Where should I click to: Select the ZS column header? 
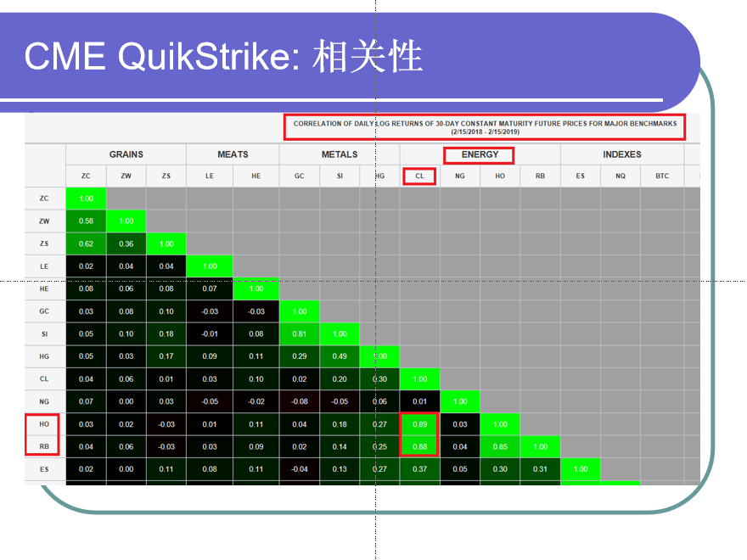(166, 176)
